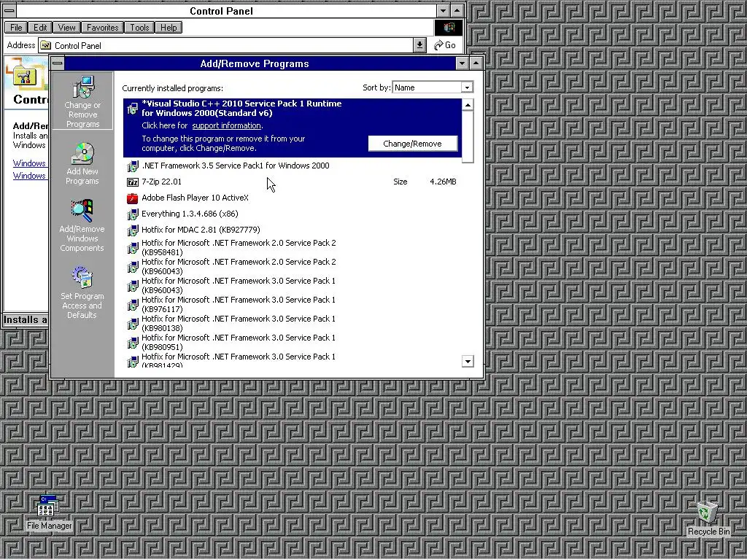Click the Windows logo throbber in Control Panel
747x560 pixels.
pyautogui.click(x=449, y=28)
